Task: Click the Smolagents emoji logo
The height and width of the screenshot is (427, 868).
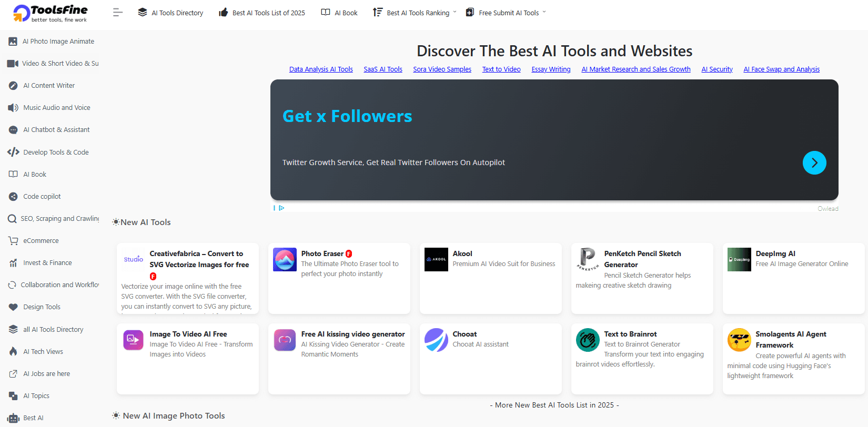Action: pyautogui.click(x=739, y=340)
